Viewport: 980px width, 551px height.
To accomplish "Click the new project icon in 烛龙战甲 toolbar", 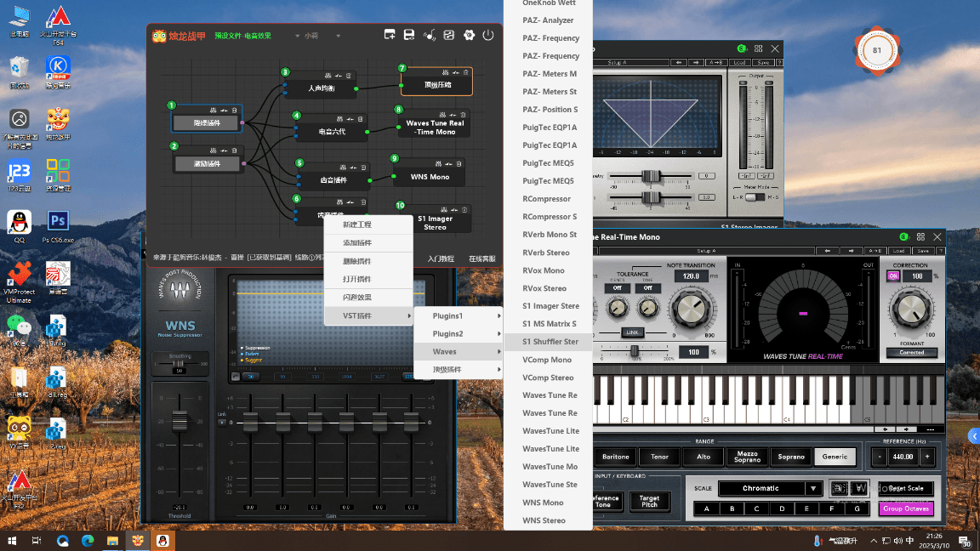I will click(x=390, y=35).
